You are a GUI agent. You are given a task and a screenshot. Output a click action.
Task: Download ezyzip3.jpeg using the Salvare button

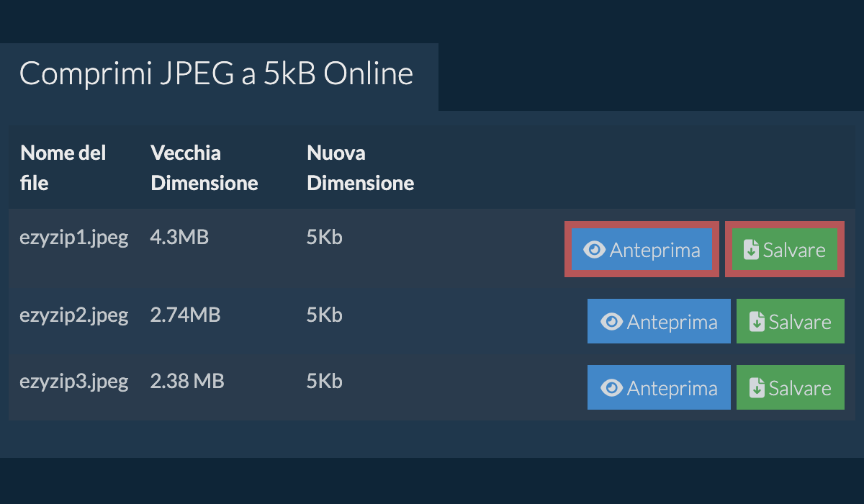click(x=791, y=387)
